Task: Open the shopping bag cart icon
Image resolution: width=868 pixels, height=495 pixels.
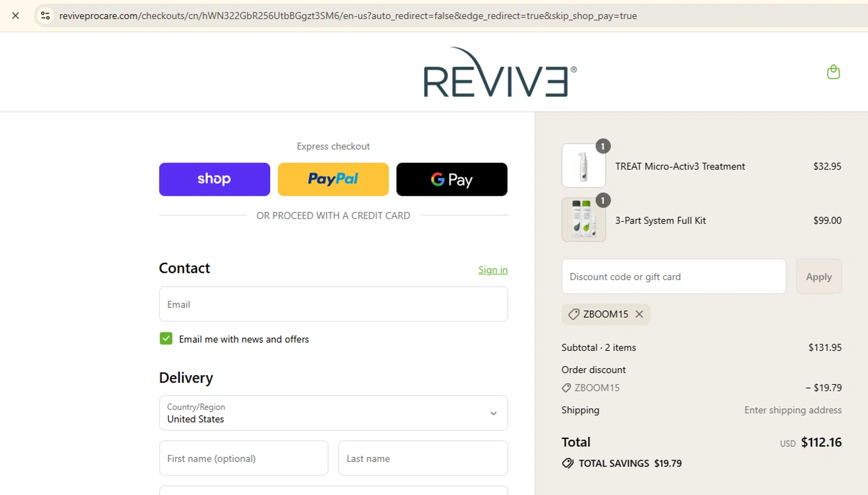Action: click(833, 72)
